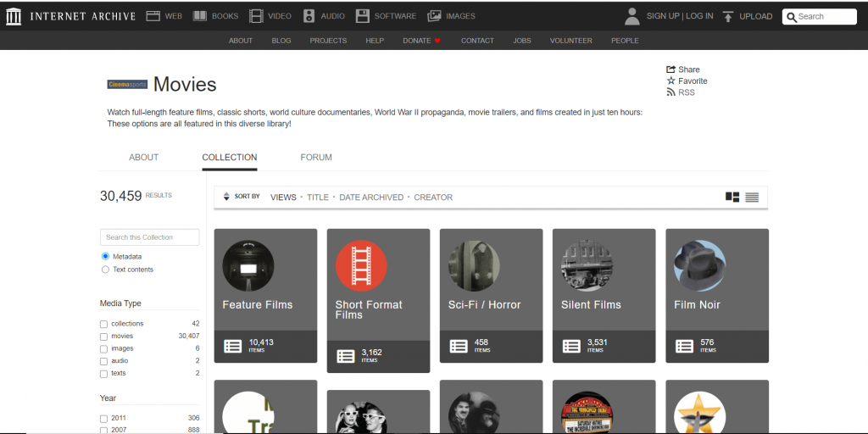
Task: Check the collections media type checkbox
Action: coord(103,325)
